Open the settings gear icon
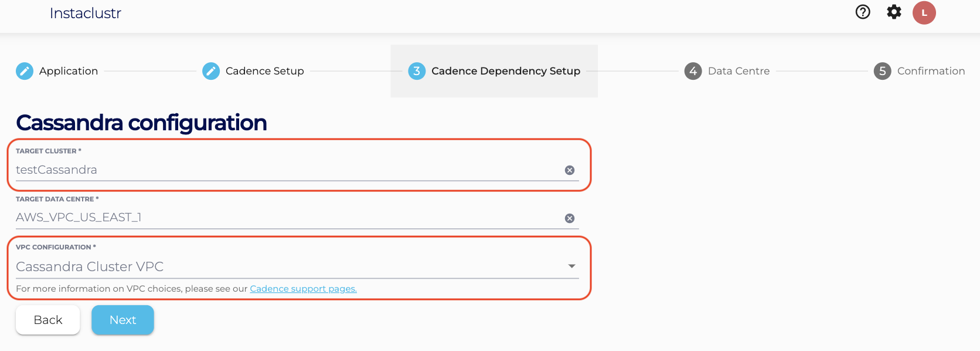Image resolution: width=980 pixels, height=351 pixels. coord(894,12)
